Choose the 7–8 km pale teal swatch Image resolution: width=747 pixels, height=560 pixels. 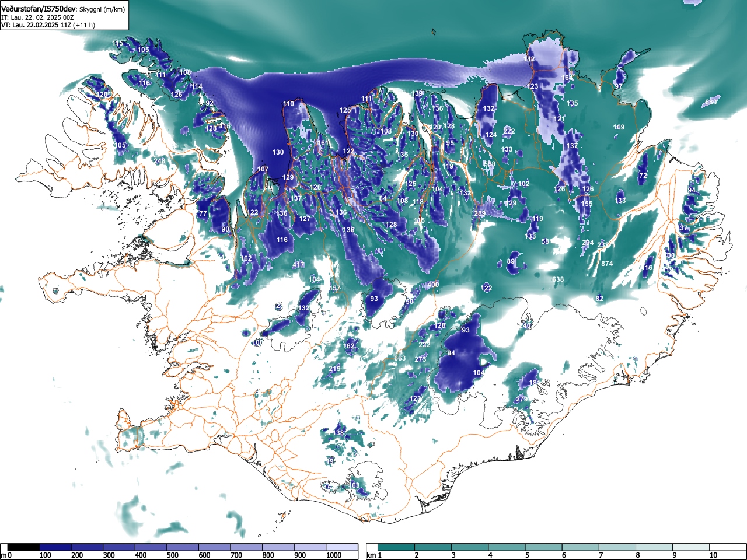[618, 547]
